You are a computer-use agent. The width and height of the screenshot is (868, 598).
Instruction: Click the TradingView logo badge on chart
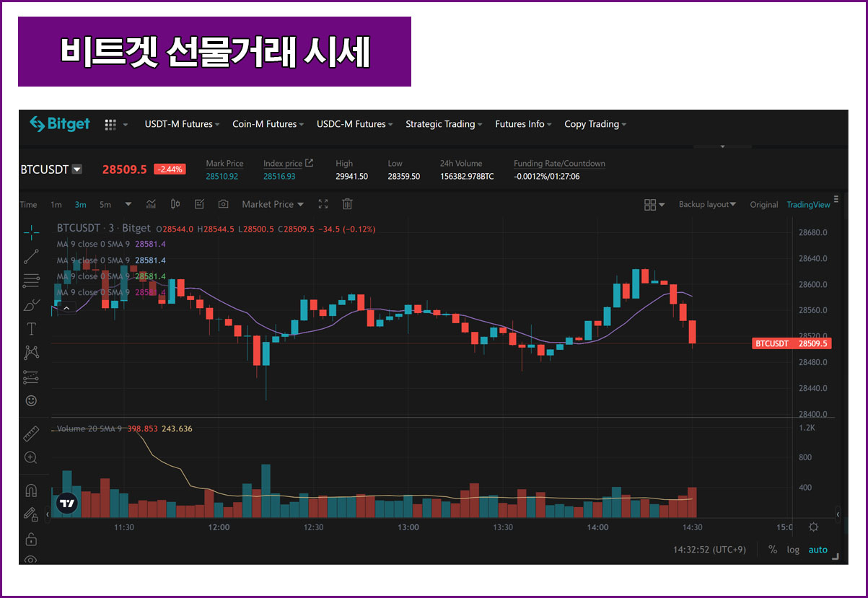tap(66, 504)
